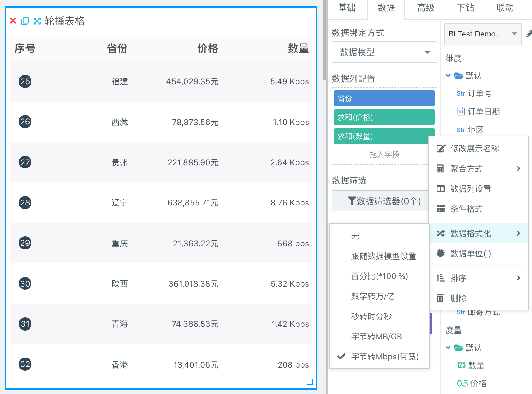Click the shuffle icon for 数据格式化
The width and height of the screenshot is (532, 394).
[x=441, y=233]
